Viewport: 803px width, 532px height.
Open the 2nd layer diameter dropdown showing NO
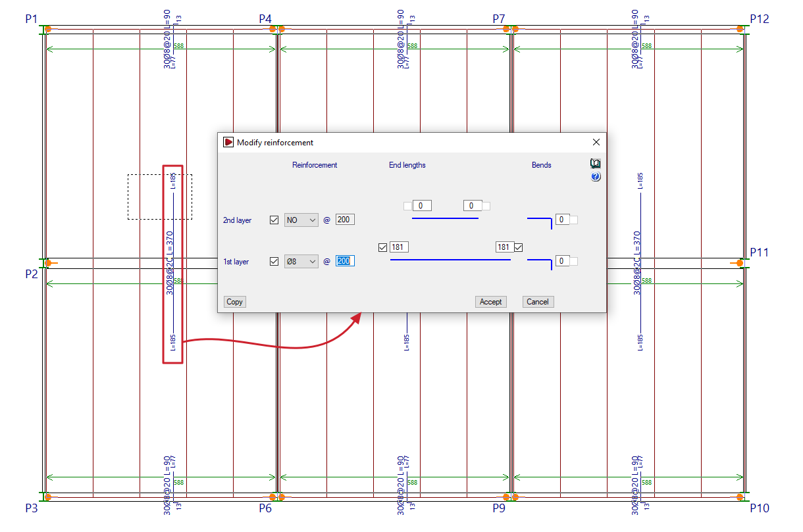pyautogui.click(x=301, y=220)
